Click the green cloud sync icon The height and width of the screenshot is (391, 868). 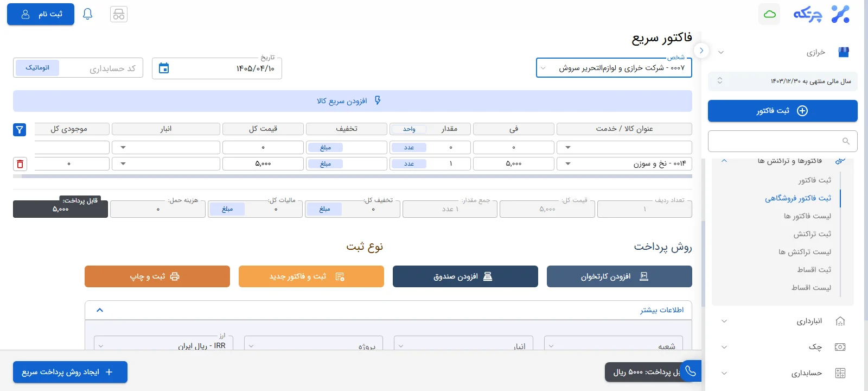[769, 14]
